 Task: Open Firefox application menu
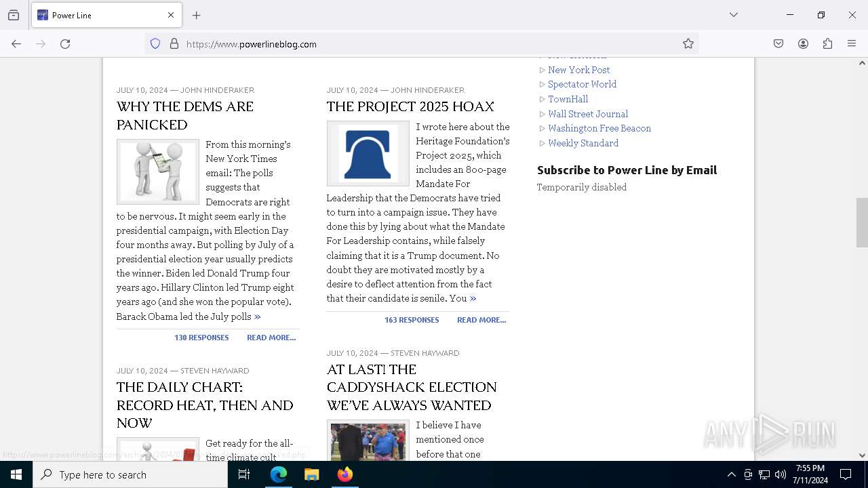click(852, 44)
